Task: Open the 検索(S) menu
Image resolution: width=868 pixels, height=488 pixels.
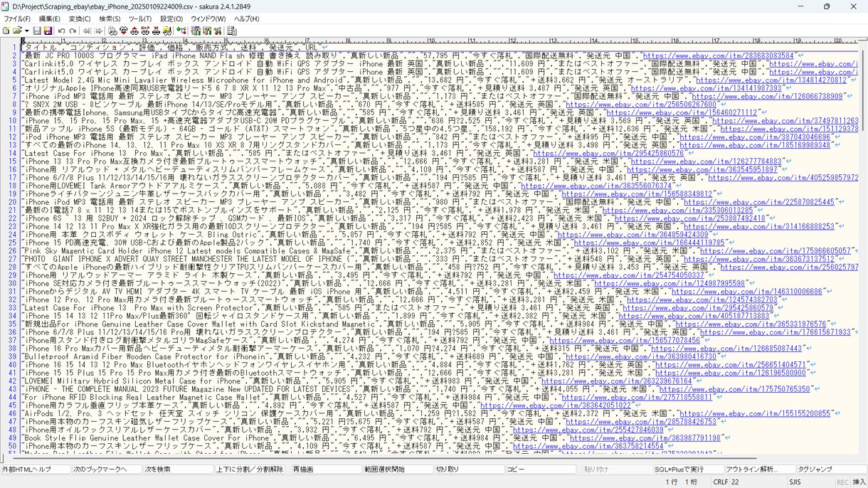Action: 110,19
